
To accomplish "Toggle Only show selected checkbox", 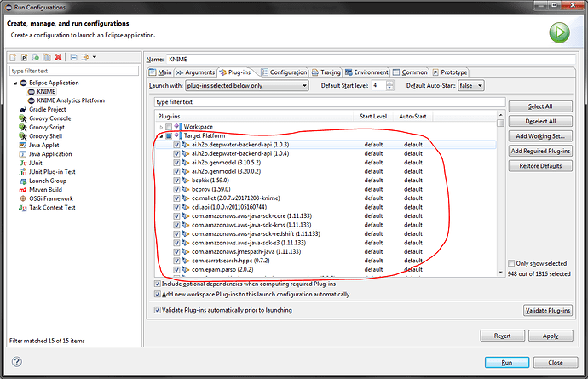I will 511,263.
